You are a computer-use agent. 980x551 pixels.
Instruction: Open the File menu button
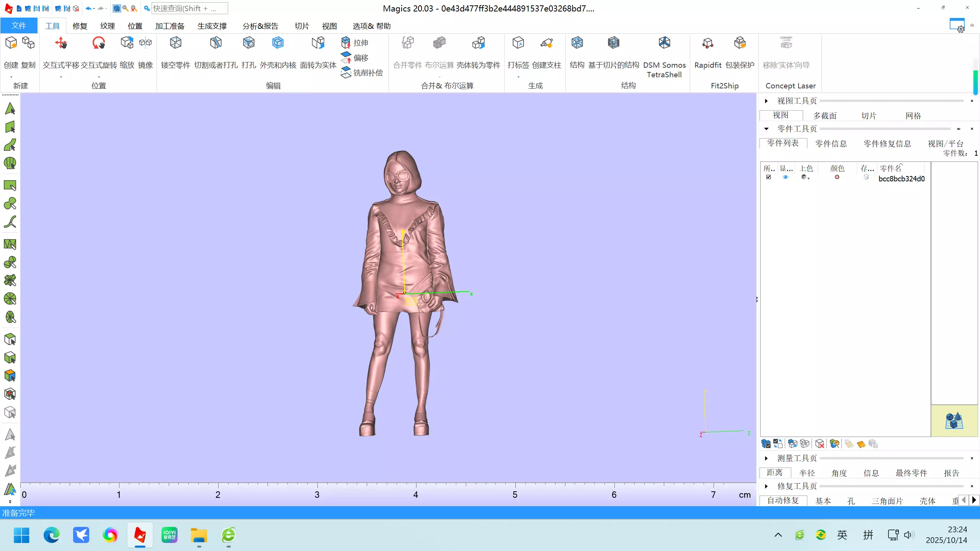click(19, 26)
